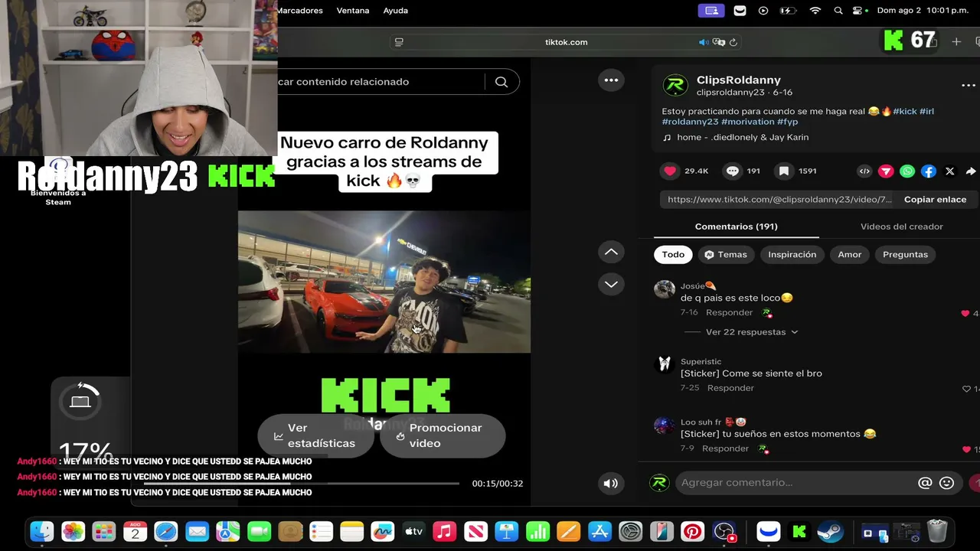Toggle like on Superistic's comment
The image size is (980, 551).
click(966, 389)
